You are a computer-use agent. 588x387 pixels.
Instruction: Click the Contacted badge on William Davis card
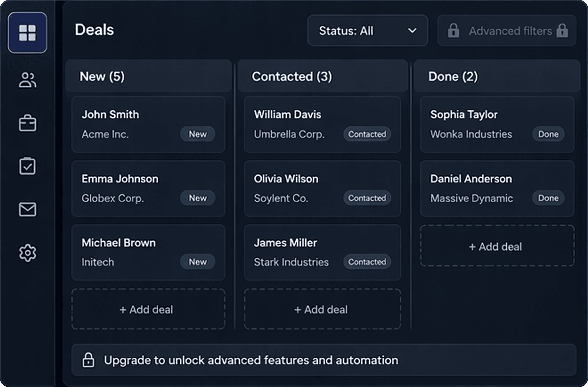(367, 134)
